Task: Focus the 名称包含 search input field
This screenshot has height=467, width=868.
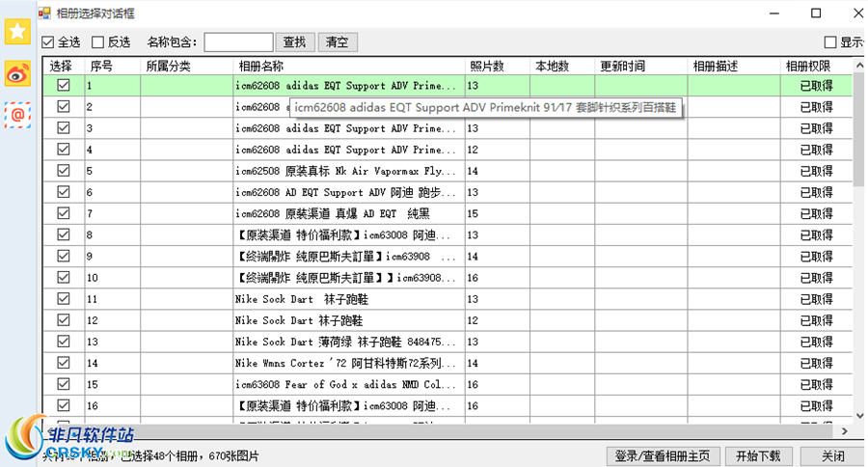Action: [x=238, y=42]
